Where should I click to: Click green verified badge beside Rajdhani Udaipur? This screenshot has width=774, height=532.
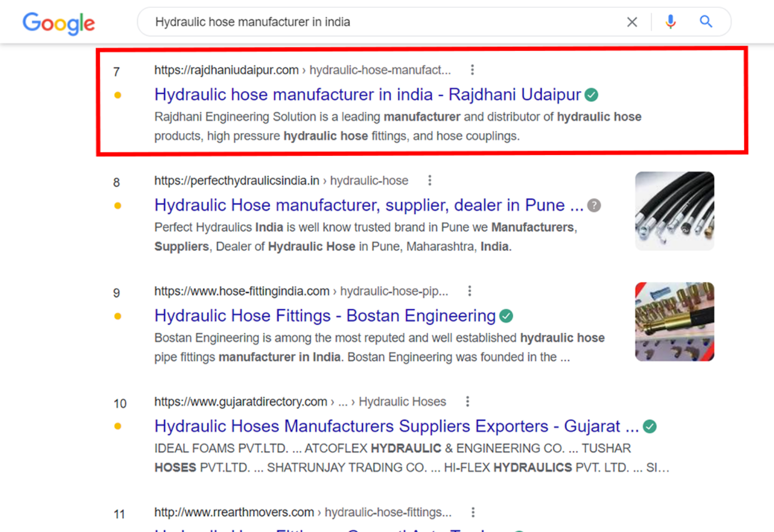pos(591,95)
